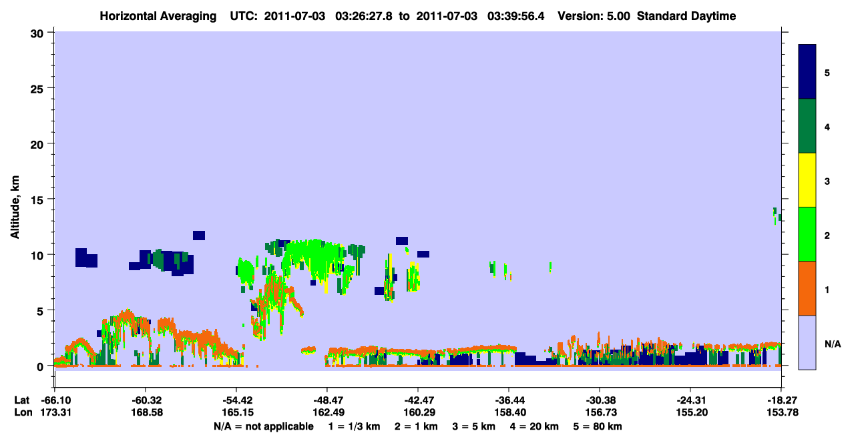Click the yellow level 3 colorbar segment
Viewport: 868px width, 445px height.
click(807, 180)
